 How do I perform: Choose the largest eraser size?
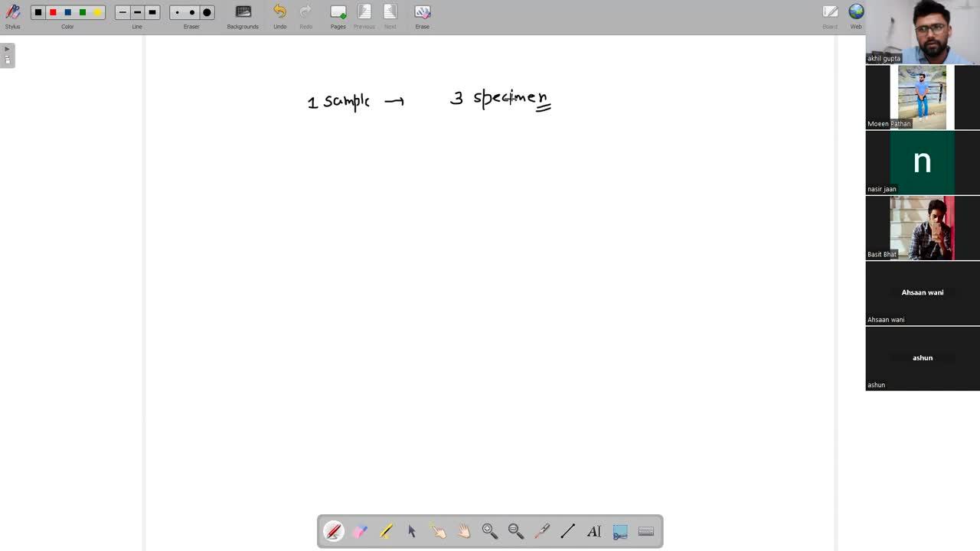(x=207, y=12)
